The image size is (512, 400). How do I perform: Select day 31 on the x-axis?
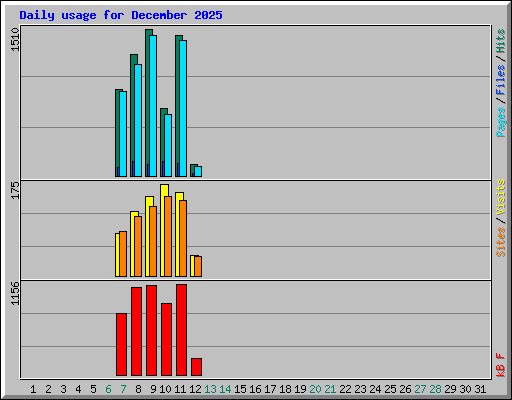(x=480, y=389)
